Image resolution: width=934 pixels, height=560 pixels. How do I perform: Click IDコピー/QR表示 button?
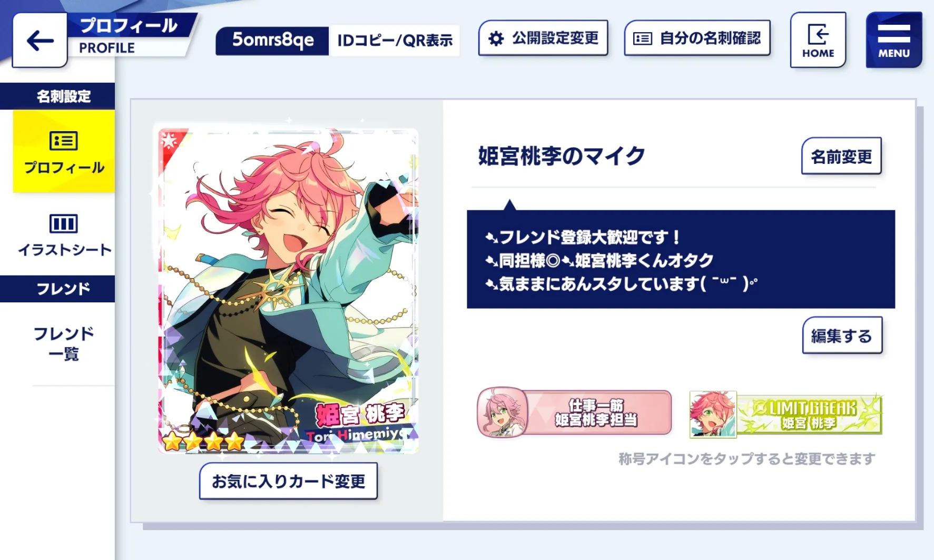click(395, 41)
